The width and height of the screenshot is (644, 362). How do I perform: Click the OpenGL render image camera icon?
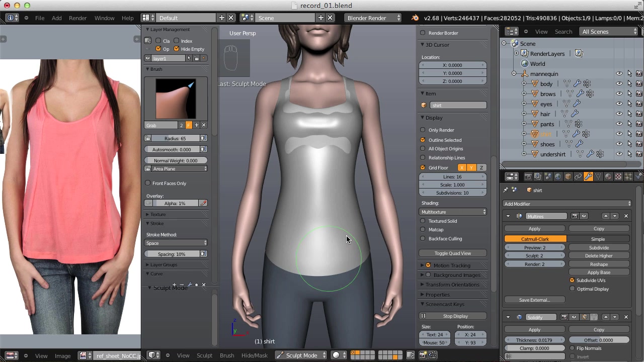coord(423,355)
